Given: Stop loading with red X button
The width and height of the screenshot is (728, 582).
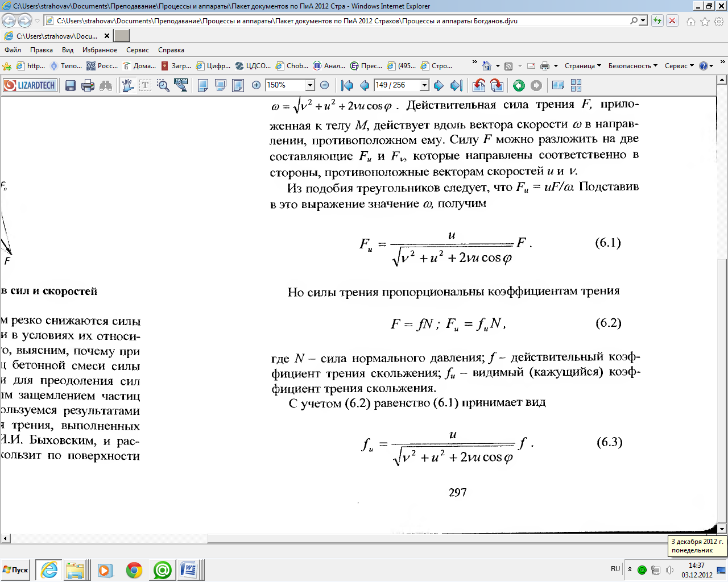Looking at the screenshot, I should click(x=672, y=21).
